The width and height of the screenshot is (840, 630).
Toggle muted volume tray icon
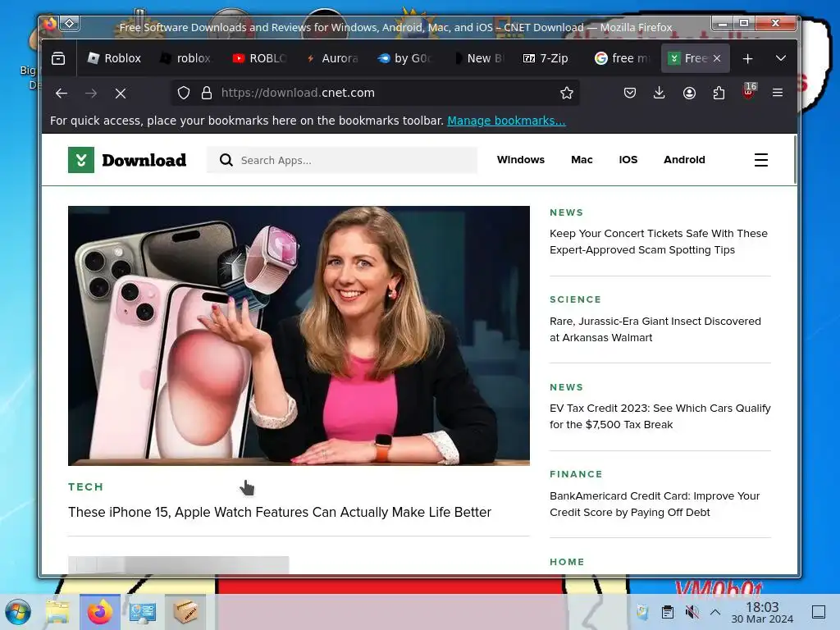(x=692, y=612)
